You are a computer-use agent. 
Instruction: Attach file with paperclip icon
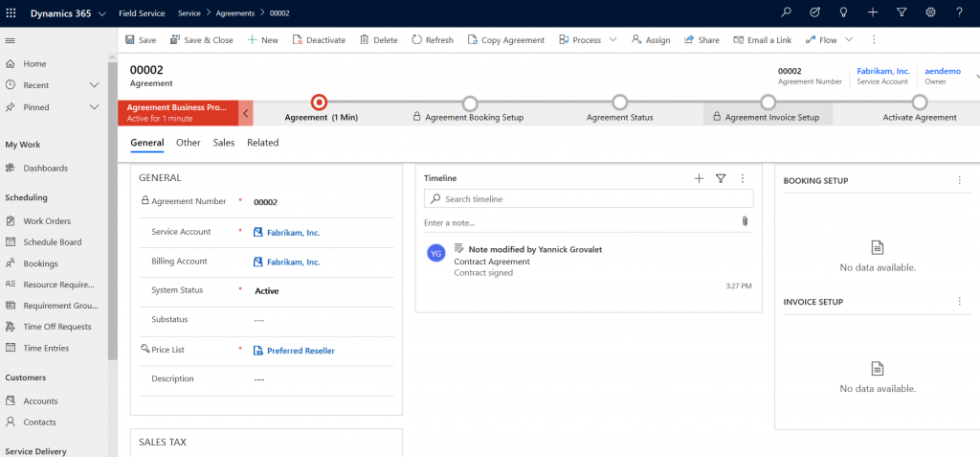point(745,221)
